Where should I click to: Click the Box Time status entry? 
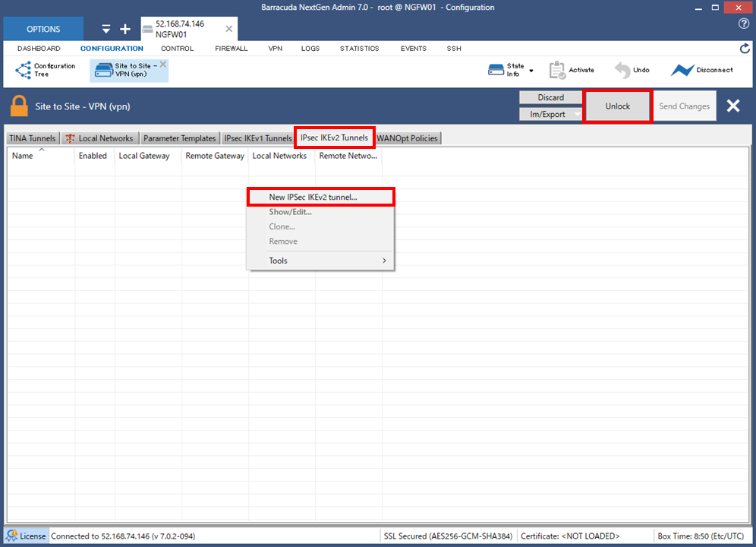[701, 536]
